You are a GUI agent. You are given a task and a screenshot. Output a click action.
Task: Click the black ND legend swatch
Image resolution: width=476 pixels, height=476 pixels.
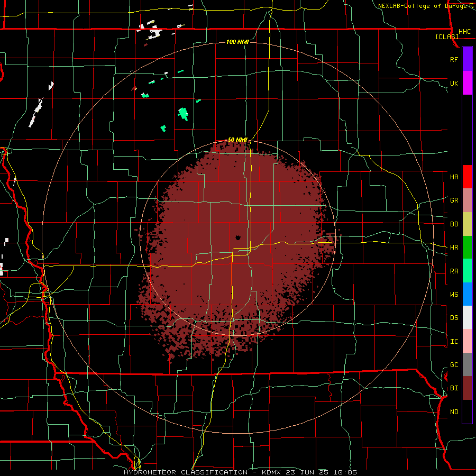tap(467, 411)
